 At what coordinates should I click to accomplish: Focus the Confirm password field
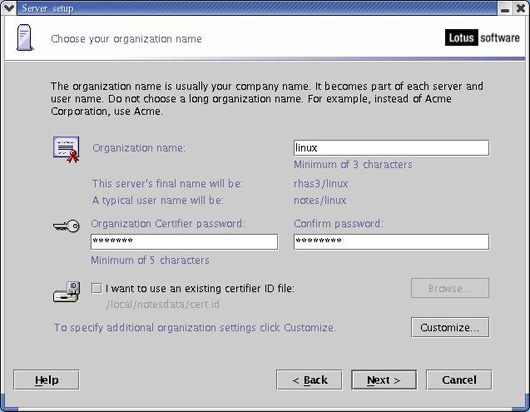click(391, 242)
